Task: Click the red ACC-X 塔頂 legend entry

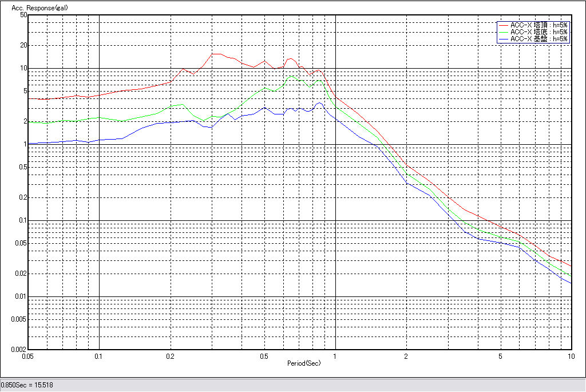Action: pos(539,25)
